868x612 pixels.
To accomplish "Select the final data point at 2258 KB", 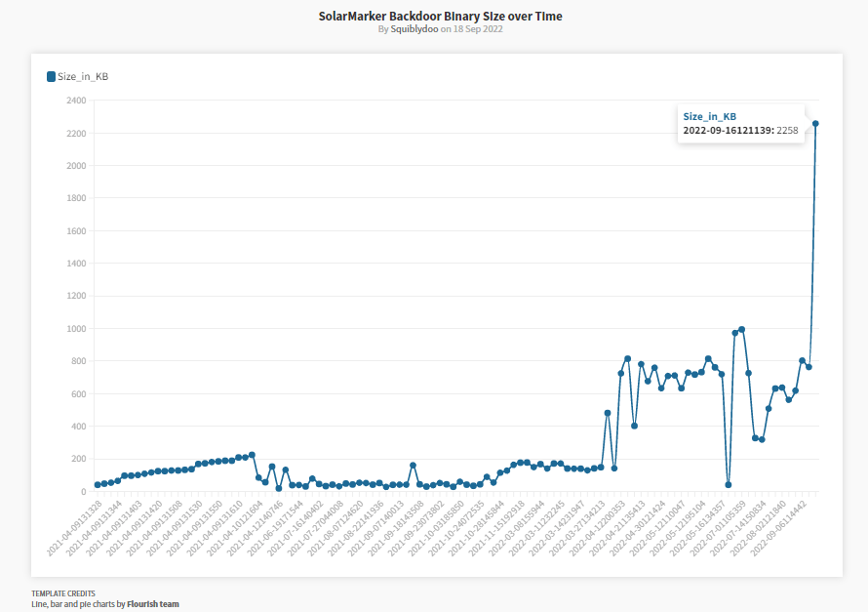I will click(815, 124).
